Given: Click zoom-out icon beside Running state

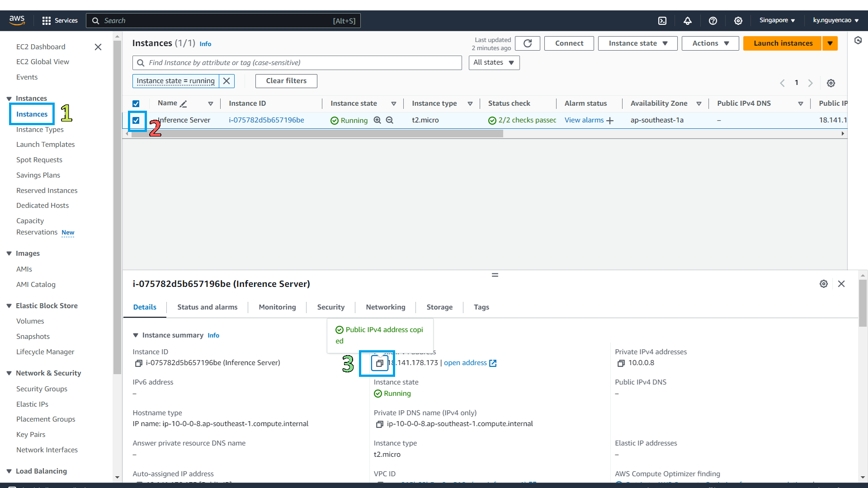Looking at the screenshot, I should tap(390, 120).
